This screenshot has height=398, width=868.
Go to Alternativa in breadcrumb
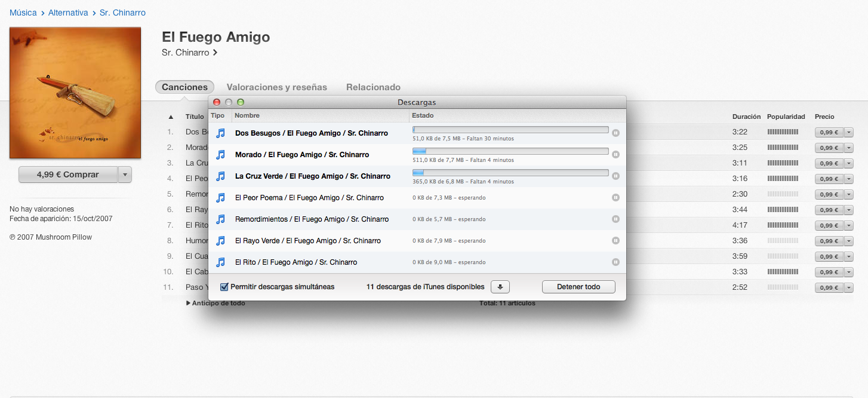coord(68,13)
